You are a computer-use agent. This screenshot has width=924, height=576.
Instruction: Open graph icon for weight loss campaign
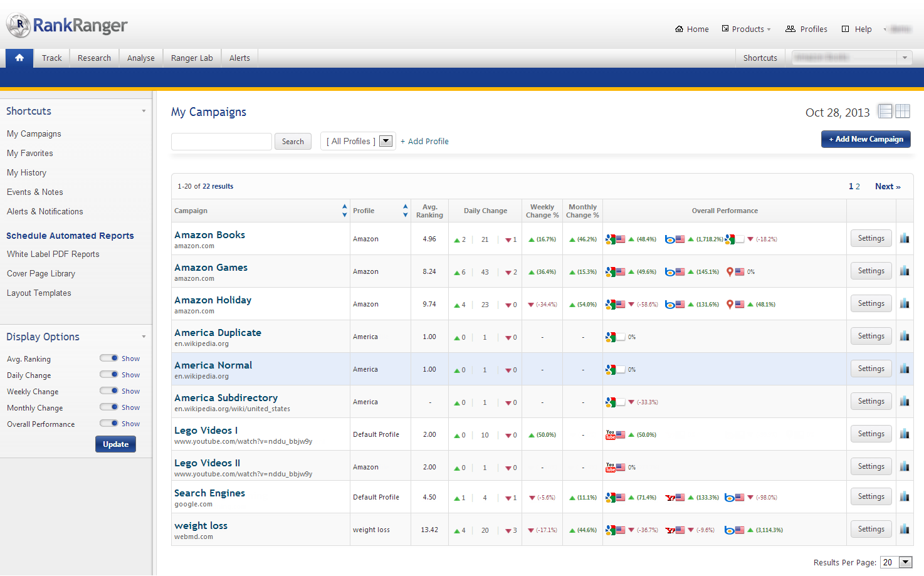[905, 529]
